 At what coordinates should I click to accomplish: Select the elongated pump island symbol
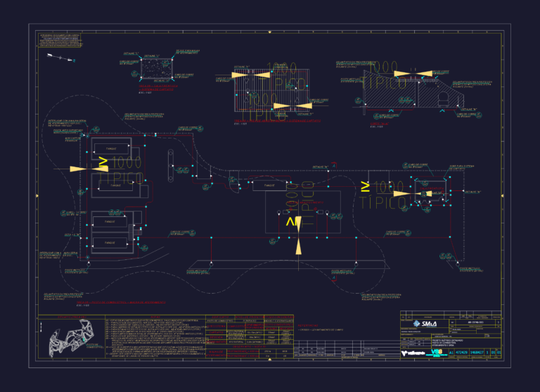(170, 166)
